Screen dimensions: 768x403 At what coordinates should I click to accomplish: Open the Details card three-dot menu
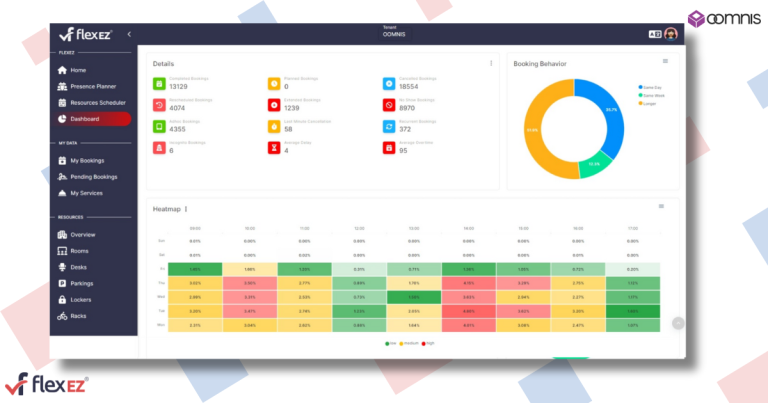[x=491, y=63]
